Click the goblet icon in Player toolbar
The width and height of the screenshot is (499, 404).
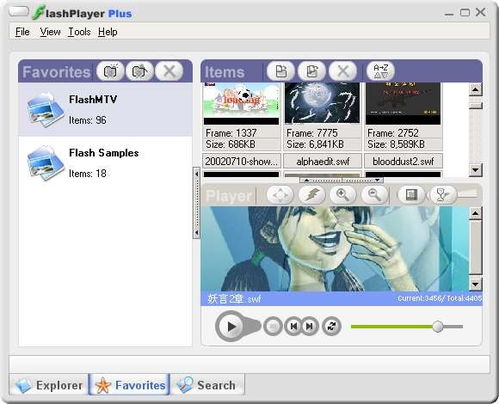(x=443, y=195)
